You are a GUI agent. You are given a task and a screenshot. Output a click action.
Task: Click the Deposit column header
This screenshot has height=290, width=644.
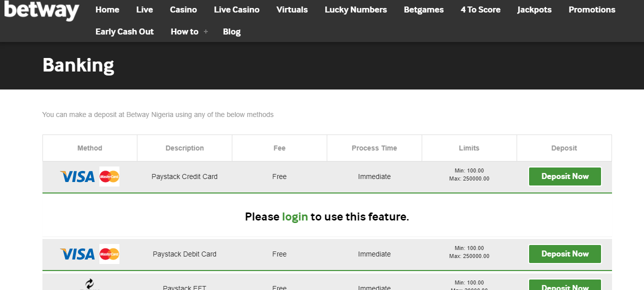(564, 148)
